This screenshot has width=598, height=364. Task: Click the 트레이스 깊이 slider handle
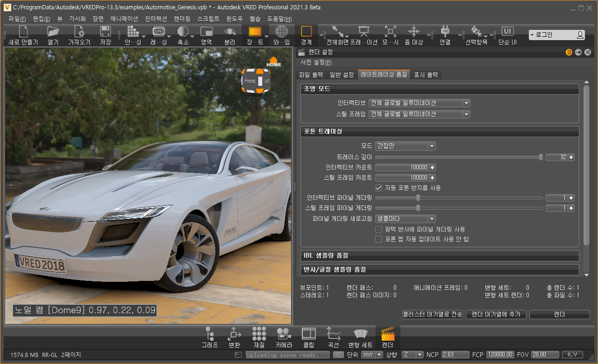click(541, 157)
